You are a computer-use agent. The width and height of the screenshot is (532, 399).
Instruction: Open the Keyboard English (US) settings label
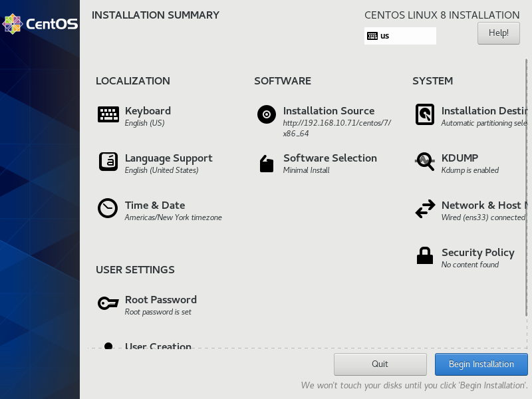145,123
